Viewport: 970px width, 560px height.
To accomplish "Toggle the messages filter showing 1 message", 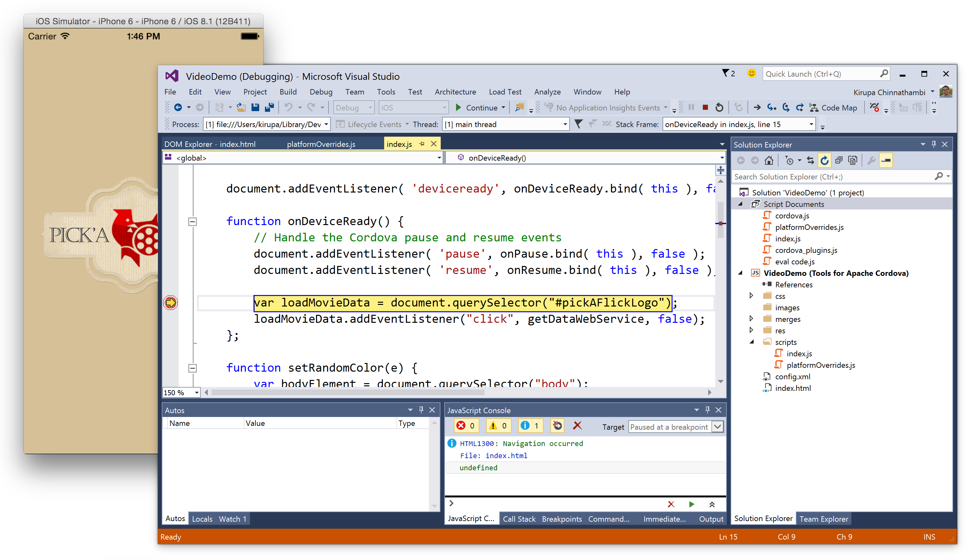I will click(x=531, y=426).
